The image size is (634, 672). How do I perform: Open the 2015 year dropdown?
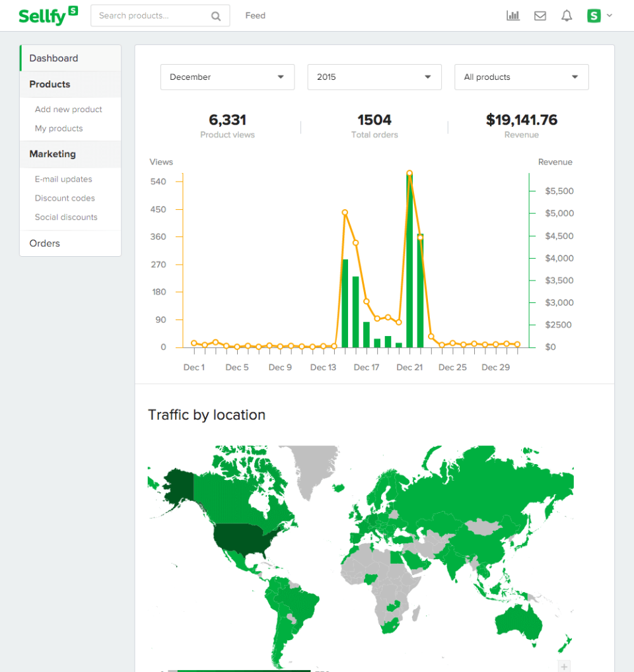click(374, 77)
